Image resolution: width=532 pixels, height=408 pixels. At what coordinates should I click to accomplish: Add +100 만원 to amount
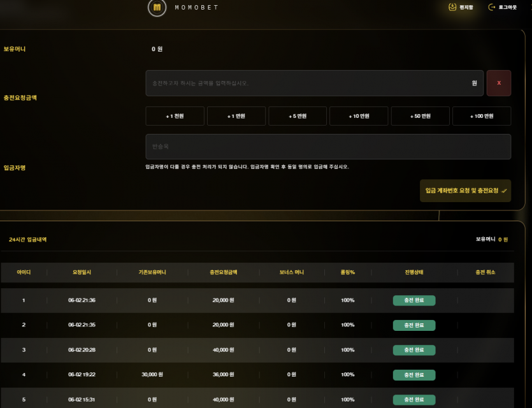[482, 116]
